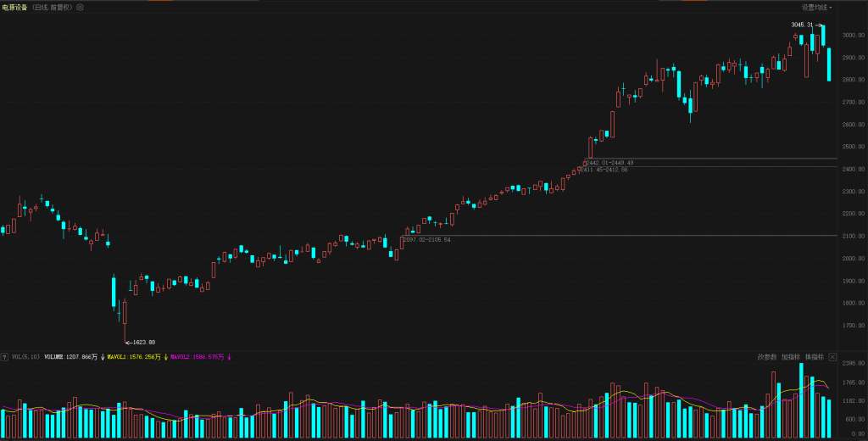Click the magenta arrow after the MAVOL2 value

coord(229,357)
